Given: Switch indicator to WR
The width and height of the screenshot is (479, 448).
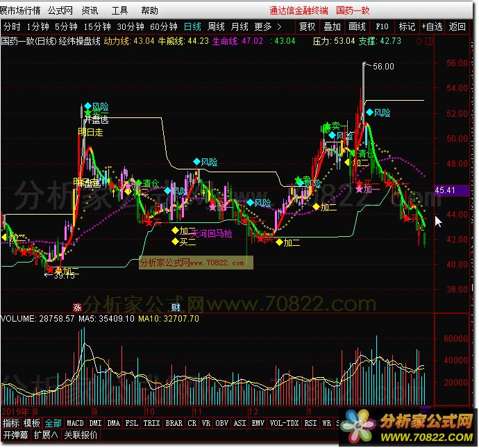Looking at the screenshot, I should tap(327, 423).
